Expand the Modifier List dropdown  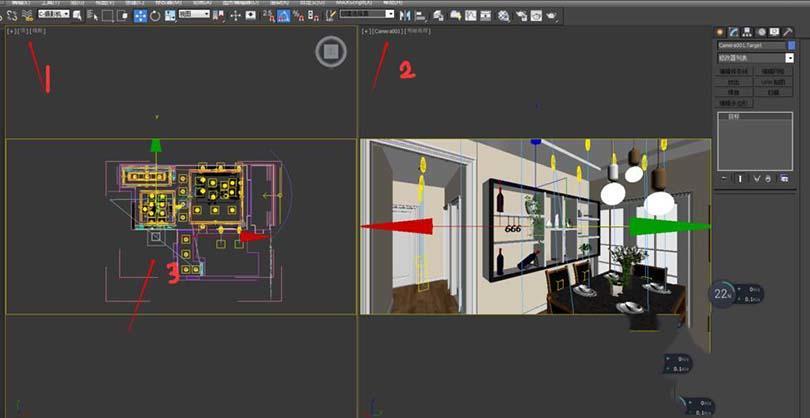pos(755,58)
